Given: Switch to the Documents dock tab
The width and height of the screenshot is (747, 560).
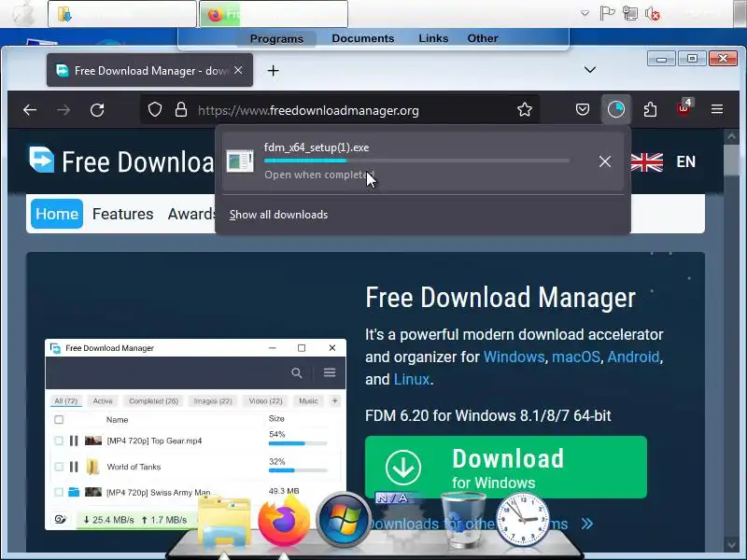Looking at the screenshot, I should (x=363, y=38).
